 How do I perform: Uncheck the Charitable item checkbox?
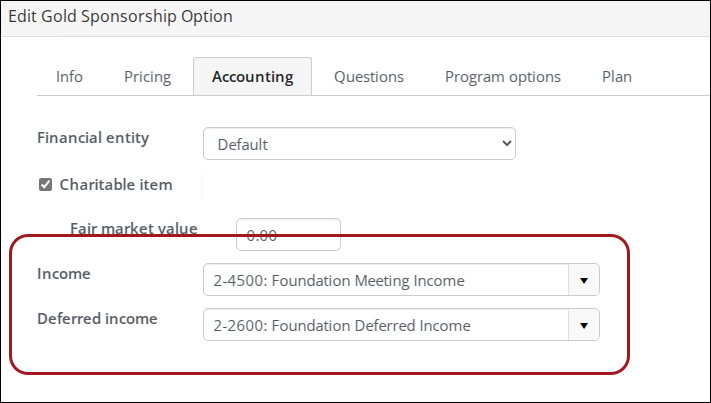45,185
